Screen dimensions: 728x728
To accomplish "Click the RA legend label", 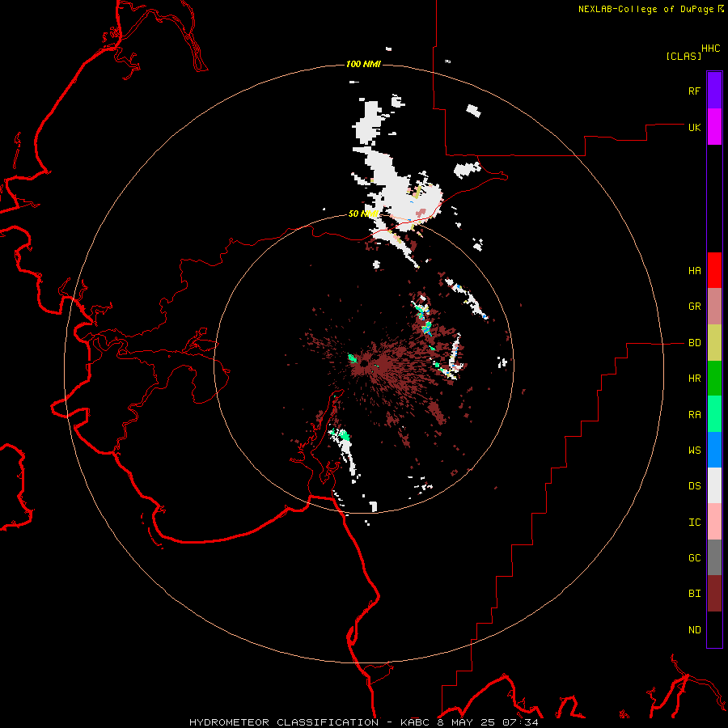I will (695, 415).
